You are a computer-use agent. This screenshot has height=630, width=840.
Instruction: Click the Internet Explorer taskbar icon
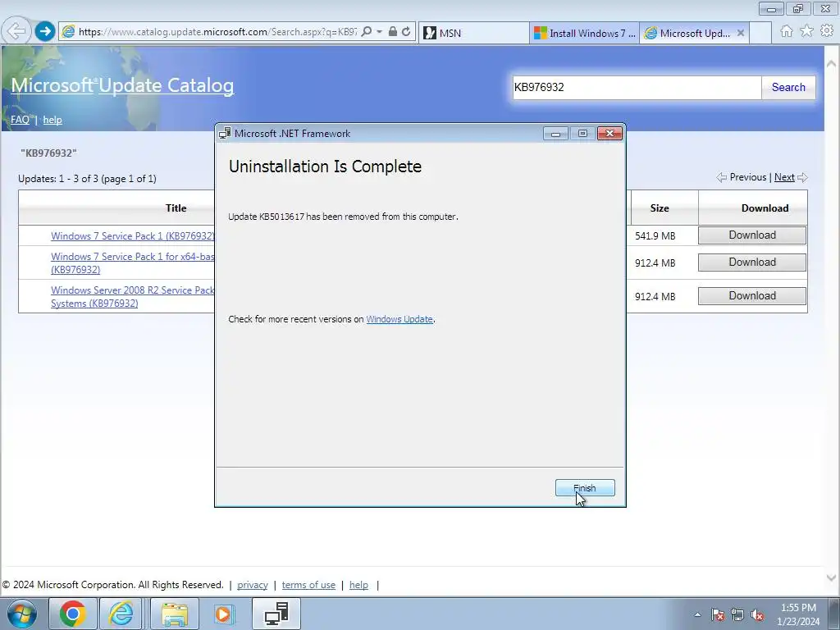[x=121, y=614]
